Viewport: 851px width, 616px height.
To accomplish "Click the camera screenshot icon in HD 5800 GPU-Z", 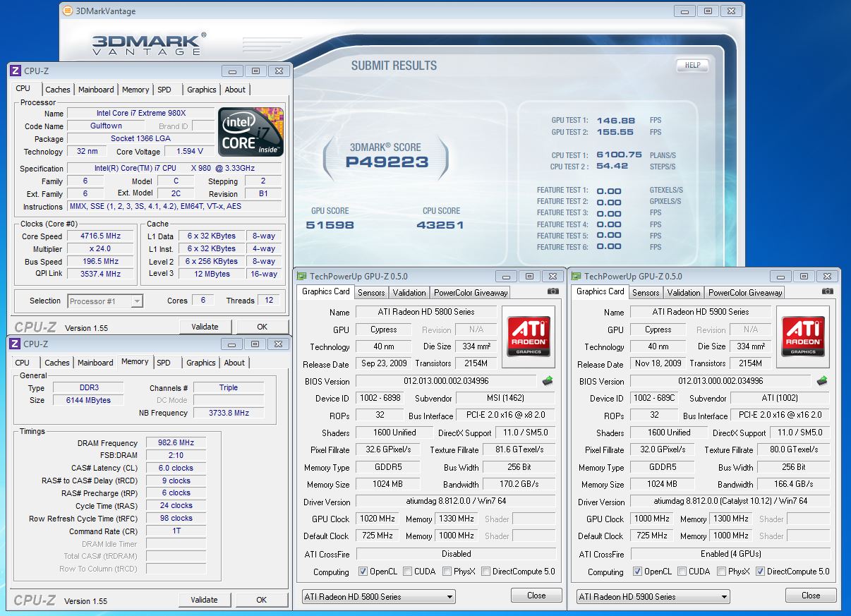I will [553, 291].
